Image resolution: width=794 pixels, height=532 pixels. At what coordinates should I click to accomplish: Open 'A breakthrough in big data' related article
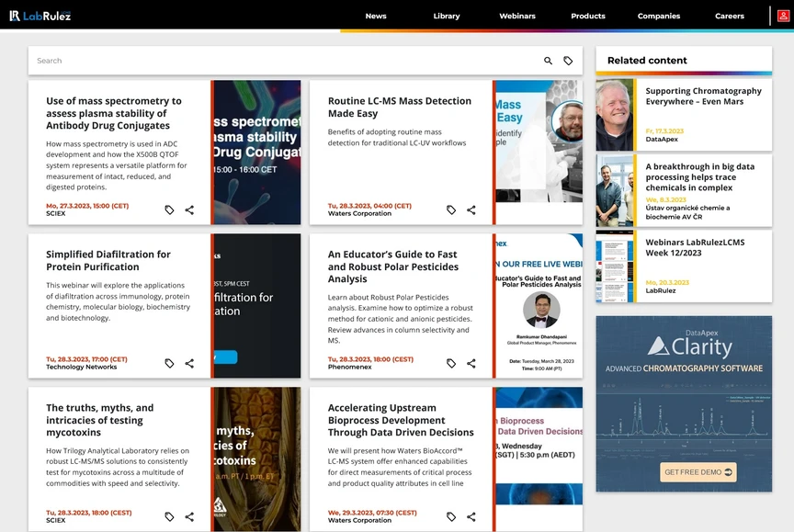coord(700,176)
